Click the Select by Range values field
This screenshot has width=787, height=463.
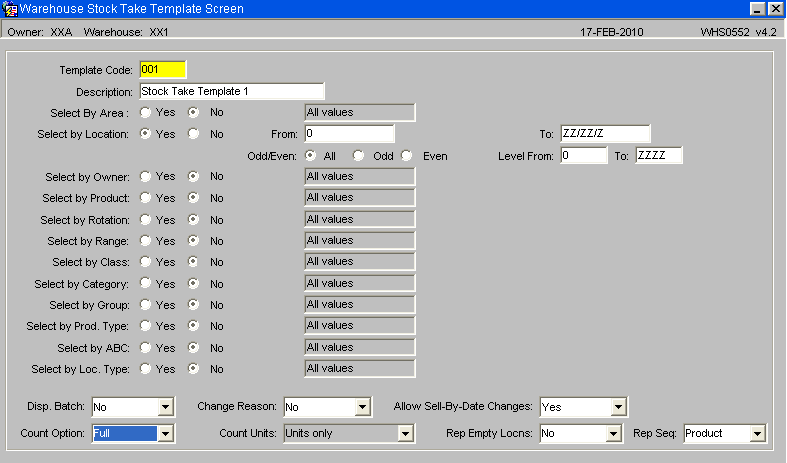360,241
